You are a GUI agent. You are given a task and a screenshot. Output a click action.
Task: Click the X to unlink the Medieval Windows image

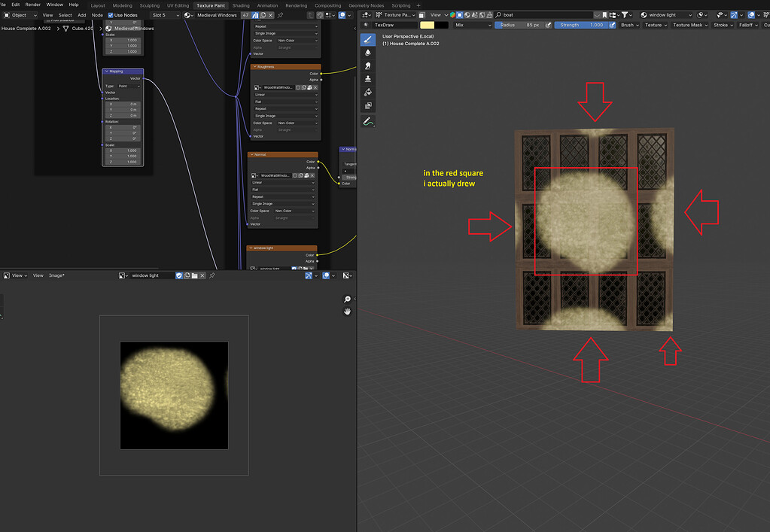(x=270, y=14)
